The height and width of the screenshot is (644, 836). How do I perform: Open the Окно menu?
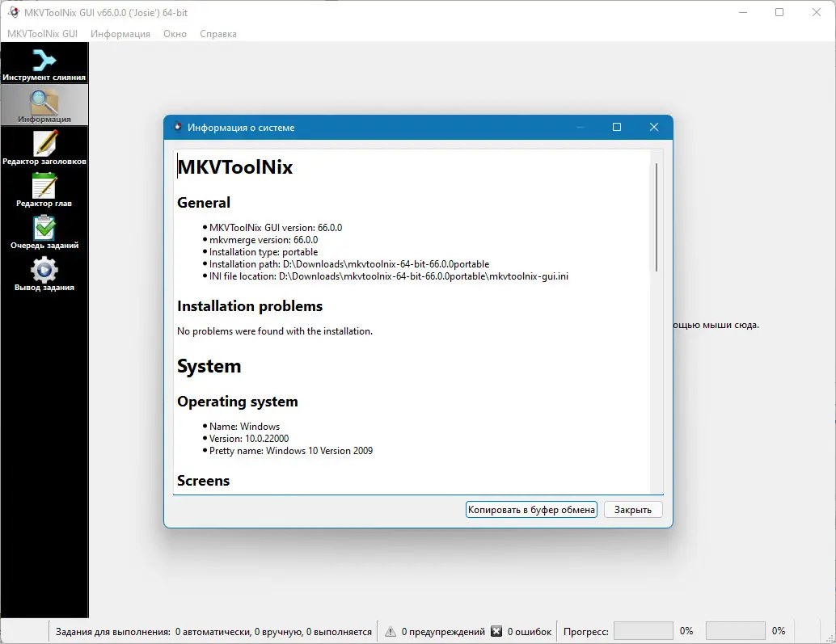[x=175, y=34]
